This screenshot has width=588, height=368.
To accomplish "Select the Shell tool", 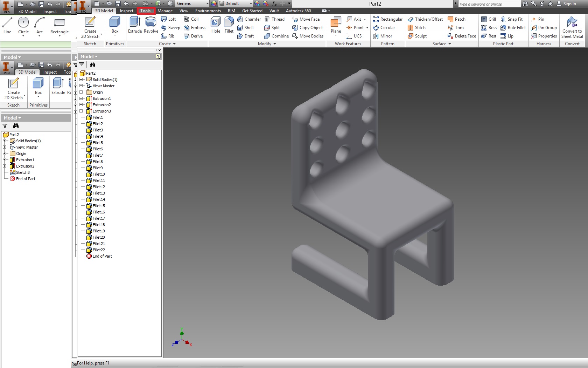I will [x=245, y=28].
